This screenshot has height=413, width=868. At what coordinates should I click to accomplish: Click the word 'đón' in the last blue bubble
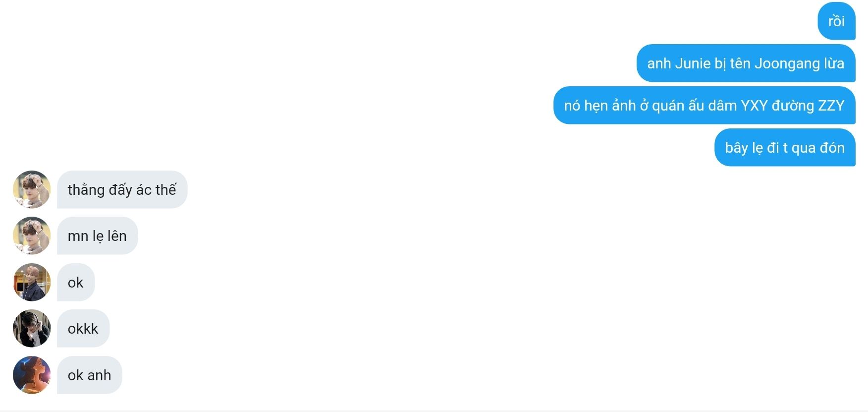832,148
